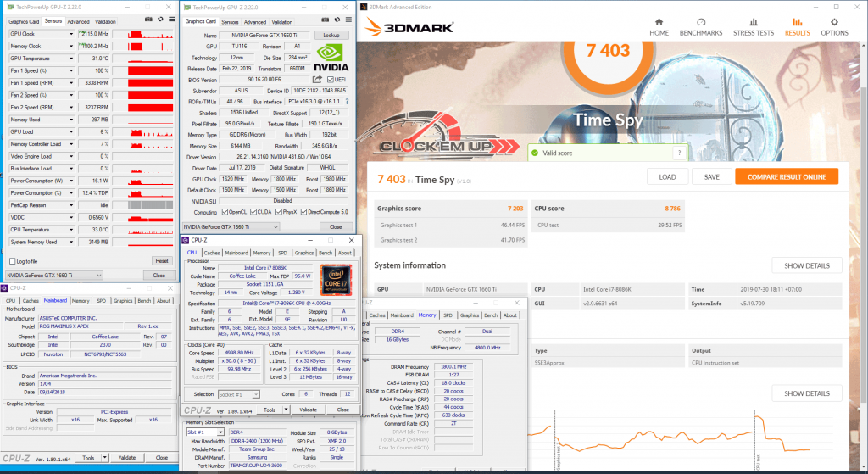
Task: Click the Lookup button in GPU-Z
Action: click(x=331, y=35)
